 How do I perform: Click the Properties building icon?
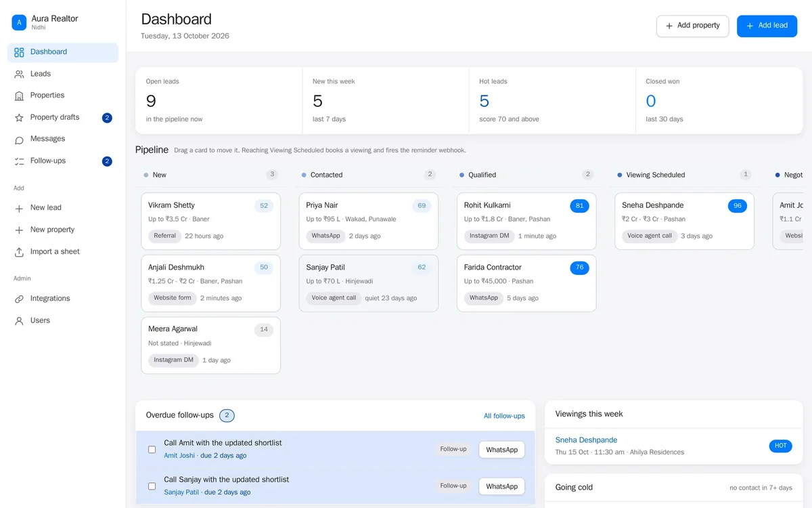point(19,96)
